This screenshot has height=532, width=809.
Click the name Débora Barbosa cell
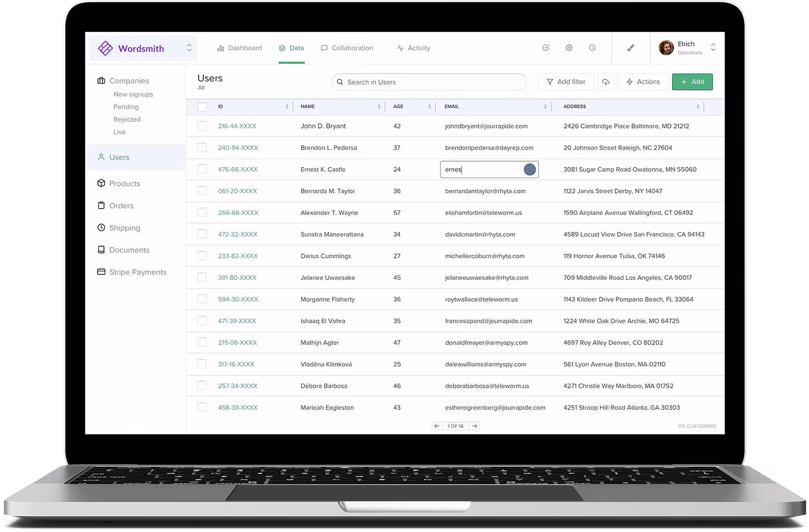(324, 386)
